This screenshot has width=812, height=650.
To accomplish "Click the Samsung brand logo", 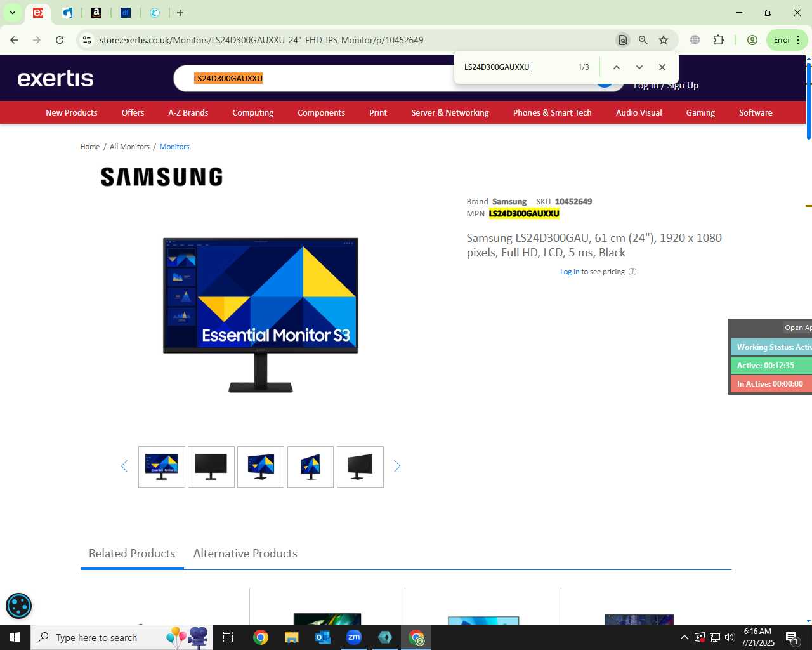I will tap(162, 177).
